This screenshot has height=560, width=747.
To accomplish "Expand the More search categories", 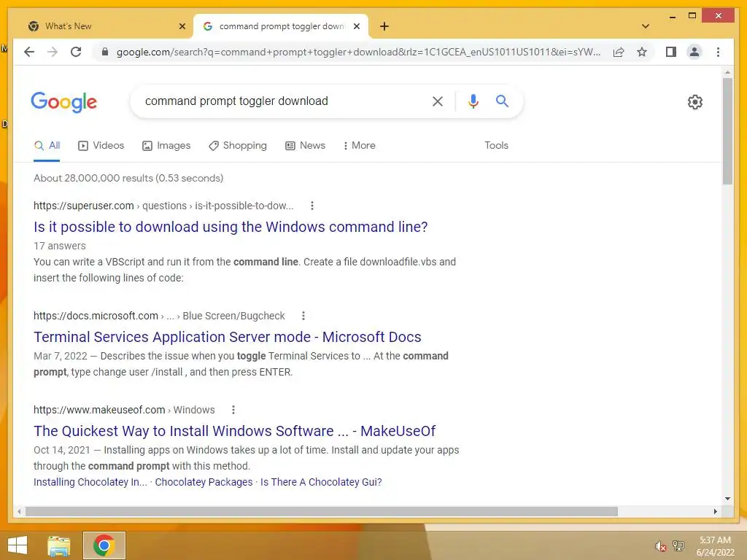I will click(359, 146).
